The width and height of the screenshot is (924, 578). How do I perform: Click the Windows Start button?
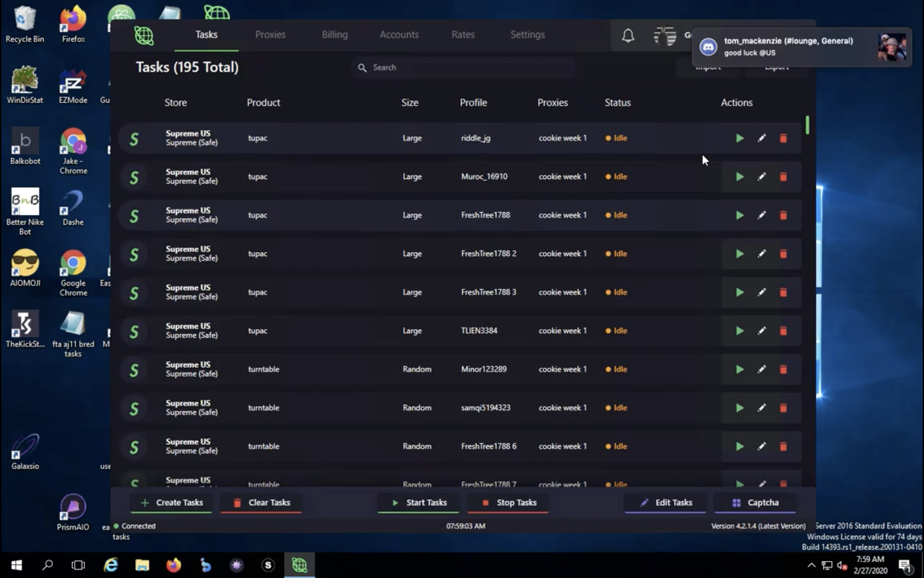(x=16, y=565)
